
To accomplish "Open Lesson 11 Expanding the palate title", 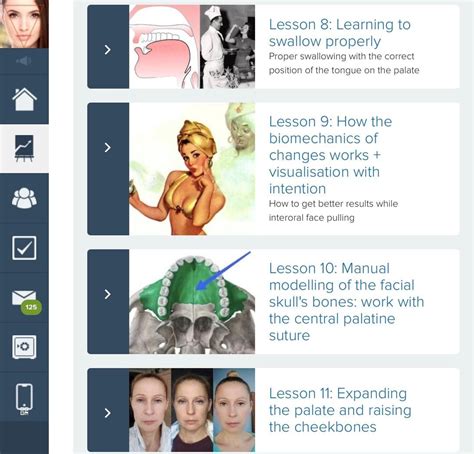I will [x=340, y=410].
